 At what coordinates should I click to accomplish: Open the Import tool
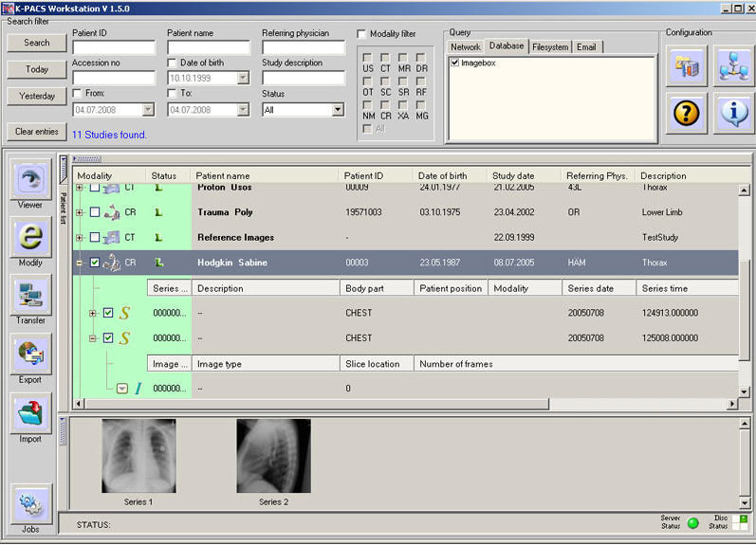click(30, 413)
